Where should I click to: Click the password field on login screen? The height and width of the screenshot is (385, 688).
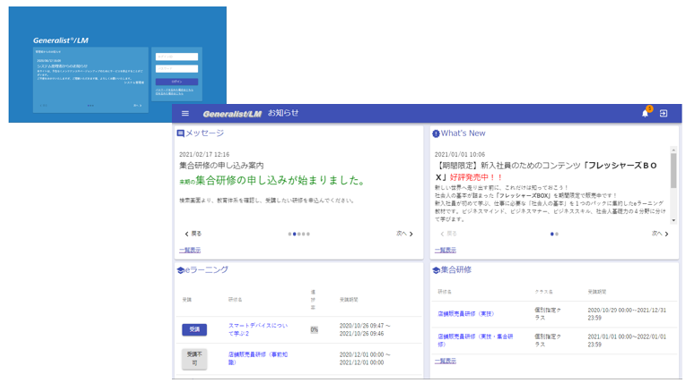[x=177, y=68]
